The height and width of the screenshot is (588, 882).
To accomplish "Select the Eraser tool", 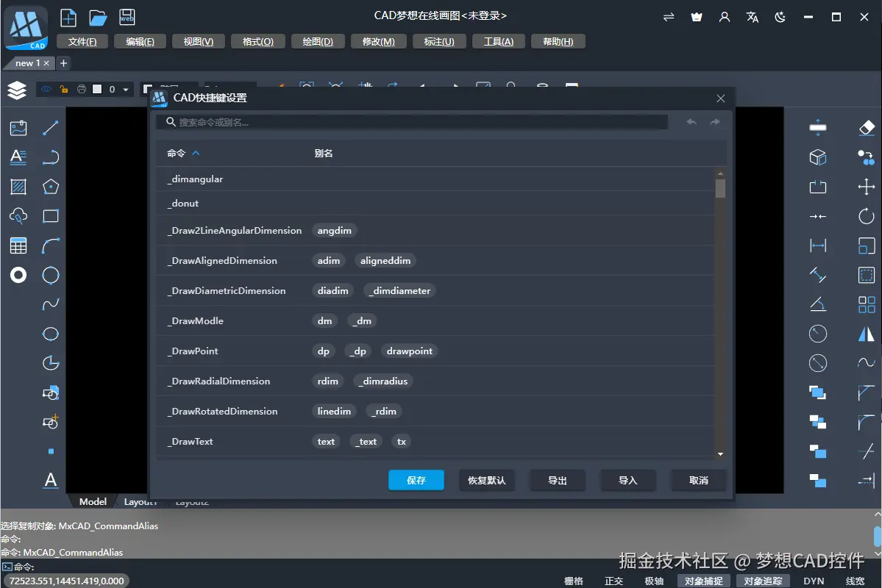I will [867, 128].
